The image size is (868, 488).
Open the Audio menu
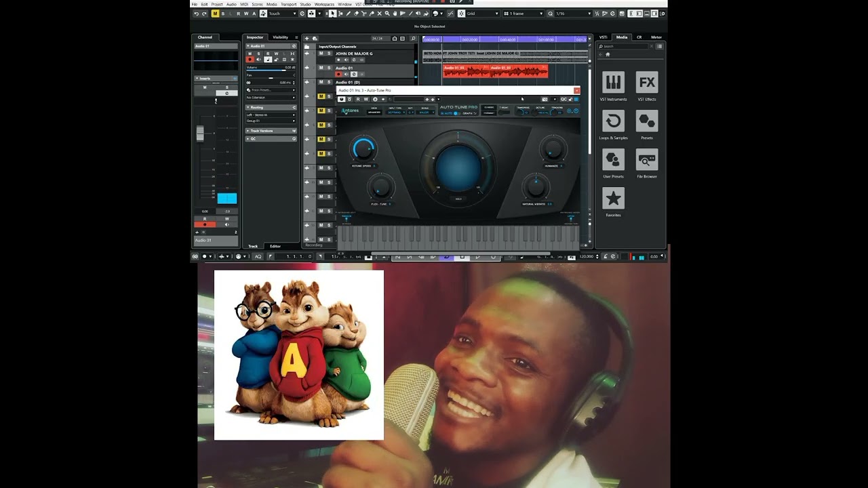pos(231,4)
